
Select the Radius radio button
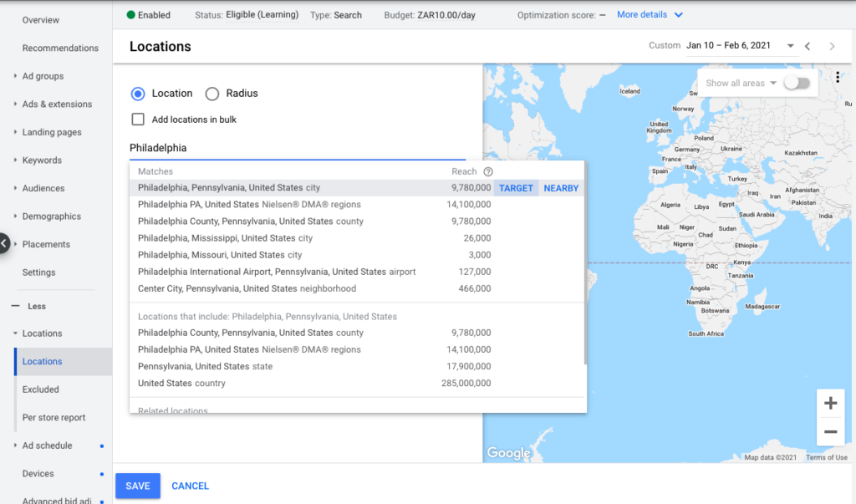point(211,94)
